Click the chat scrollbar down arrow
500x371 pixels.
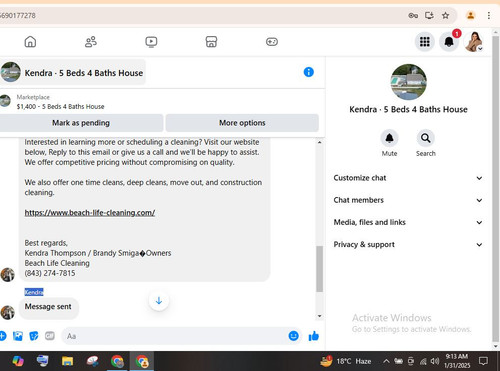click(319, 316)
